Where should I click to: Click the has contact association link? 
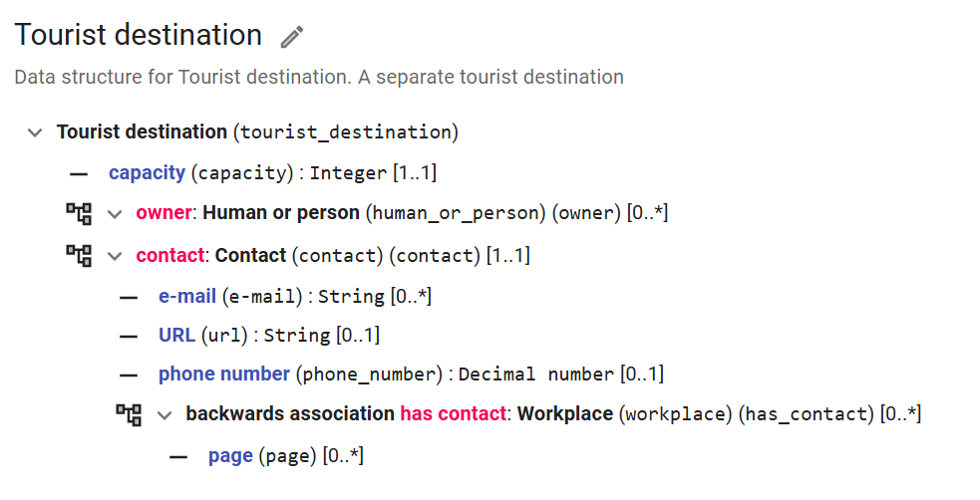pyautogui.click(x=453, y=413)
